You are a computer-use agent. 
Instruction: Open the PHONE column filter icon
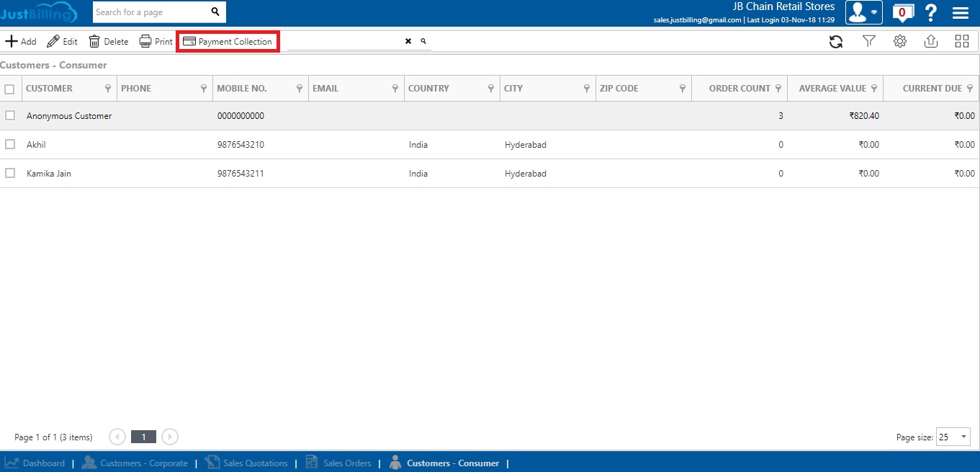204,89
